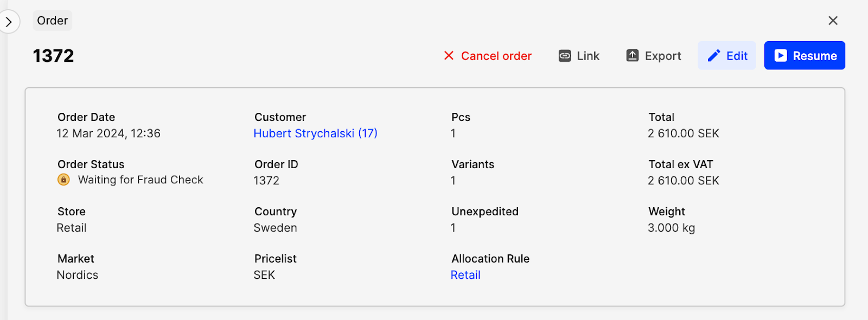
Task: Click the red X icon beside Cancel order
Action: [448, 55]
